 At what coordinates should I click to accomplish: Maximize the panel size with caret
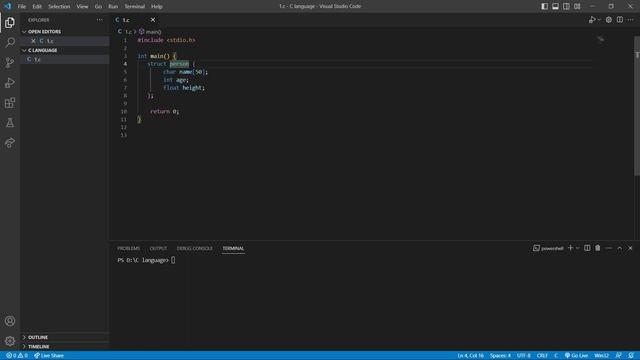(x=620, y=248)
